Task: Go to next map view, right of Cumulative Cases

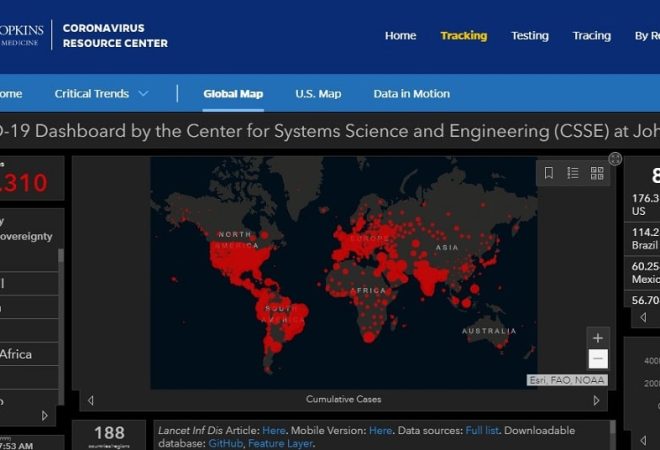Action: [596, 400]
